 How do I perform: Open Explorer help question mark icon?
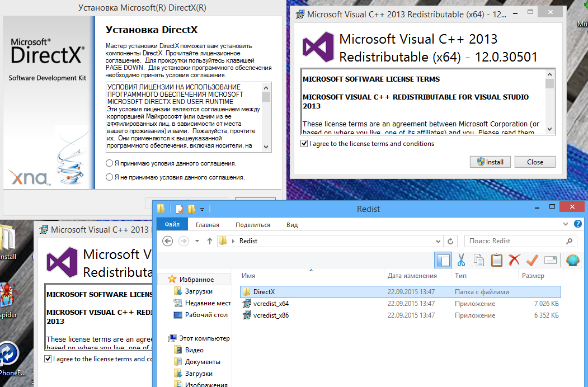tap(578, 224)
